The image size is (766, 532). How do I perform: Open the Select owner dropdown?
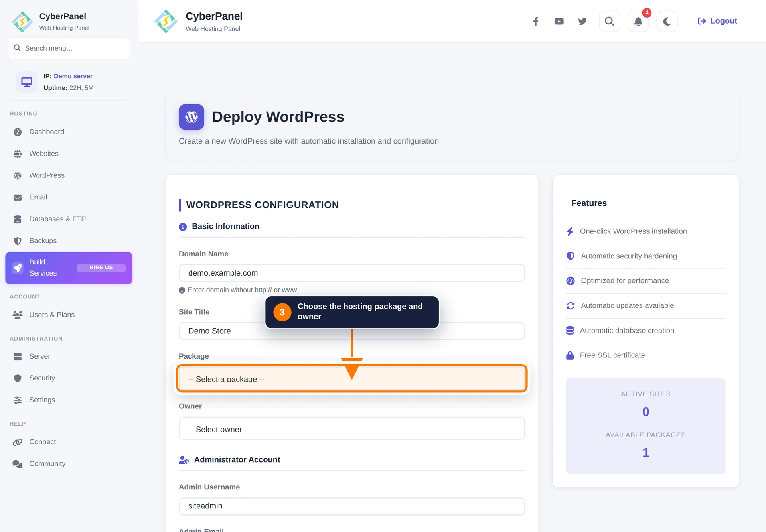tap(351, 429)
